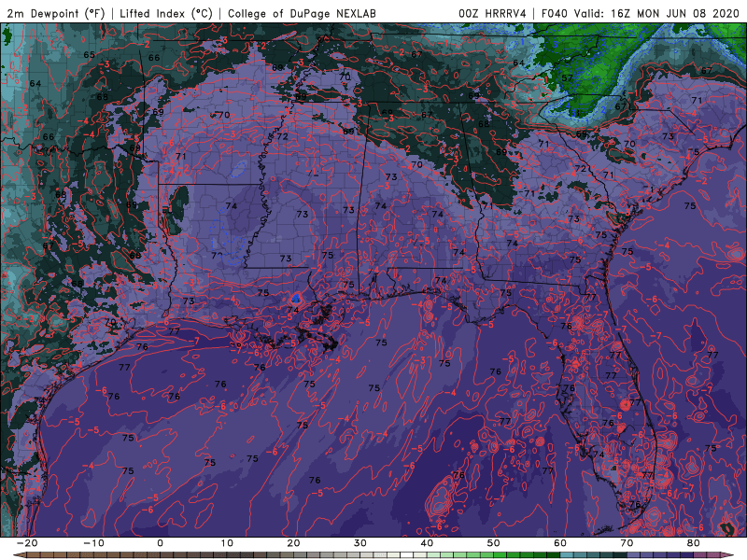The width and height of the screenshot is (747, 560).
Task: Click the "16Z MON JUN 08 2020" valid time
Action: click(x=675, y=13)
